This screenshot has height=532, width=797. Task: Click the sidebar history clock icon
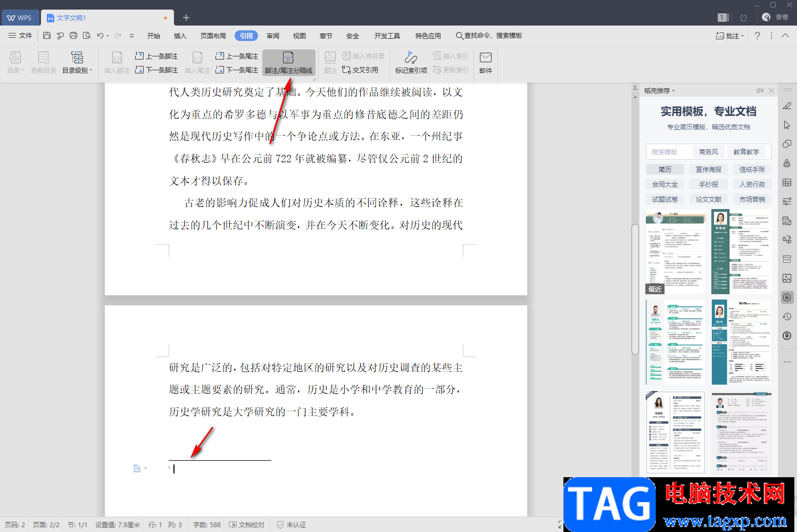[x=787, y=317]
